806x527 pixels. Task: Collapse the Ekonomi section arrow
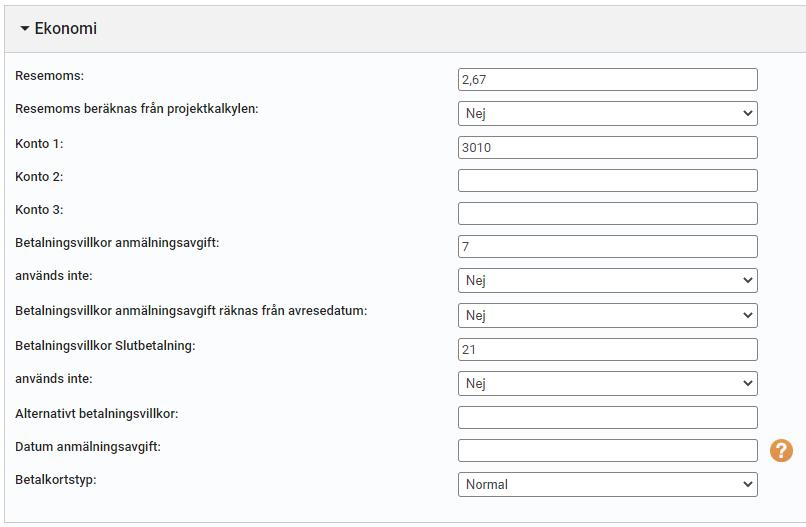click(x=24, y=29)
